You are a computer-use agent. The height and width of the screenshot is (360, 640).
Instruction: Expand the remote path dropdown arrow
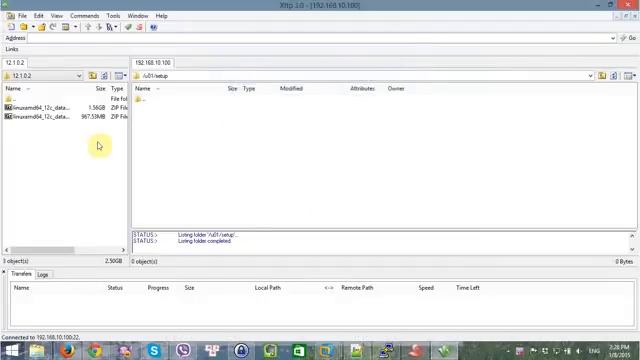pos(590,76)
